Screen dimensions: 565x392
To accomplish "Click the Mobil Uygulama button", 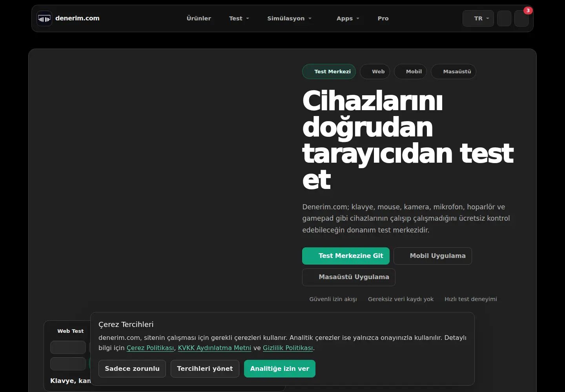I will tap(433, 256).
